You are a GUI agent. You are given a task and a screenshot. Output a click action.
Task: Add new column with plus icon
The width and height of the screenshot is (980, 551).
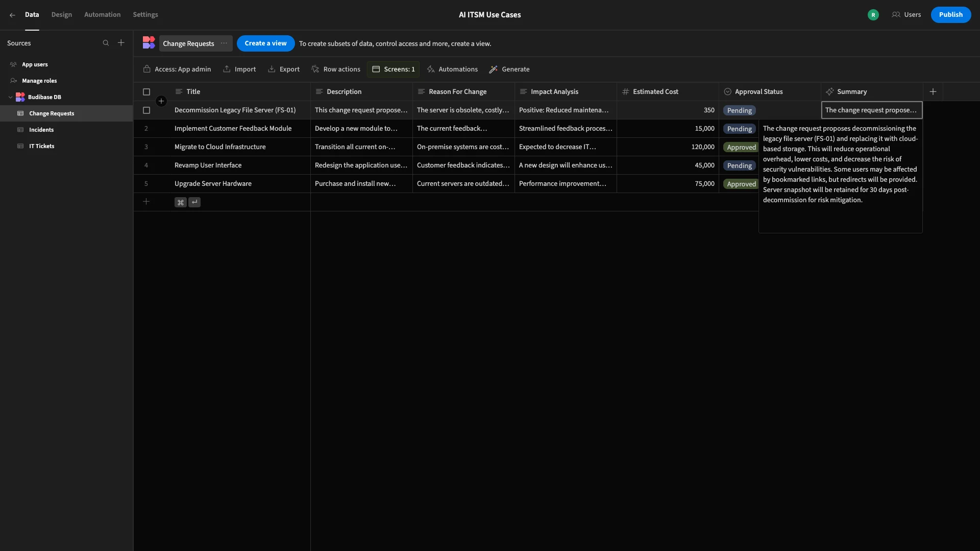point(933,91)
